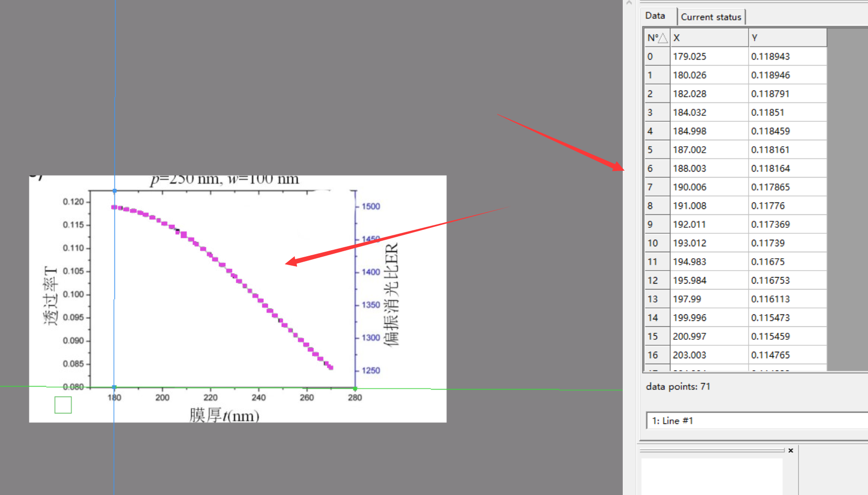Click the blue marker at top of Y axis

tap(114, 191)
